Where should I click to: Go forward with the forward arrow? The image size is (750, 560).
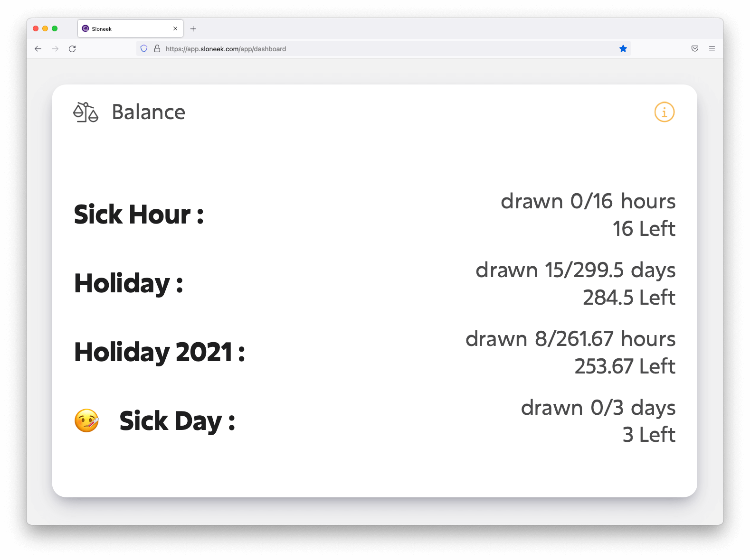55,49
